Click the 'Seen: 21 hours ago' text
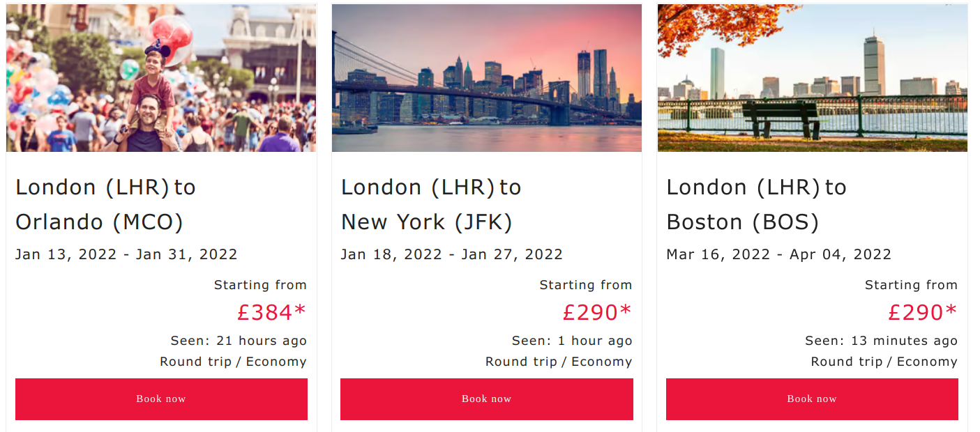This screenshot has width=980, height=432. coord(239,341)
